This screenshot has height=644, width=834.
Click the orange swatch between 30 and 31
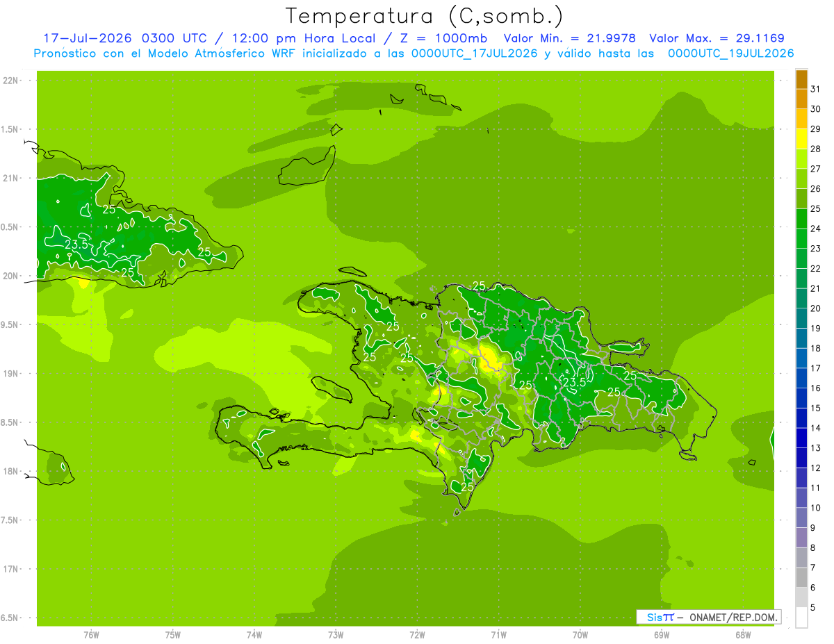tap(801, 99)
